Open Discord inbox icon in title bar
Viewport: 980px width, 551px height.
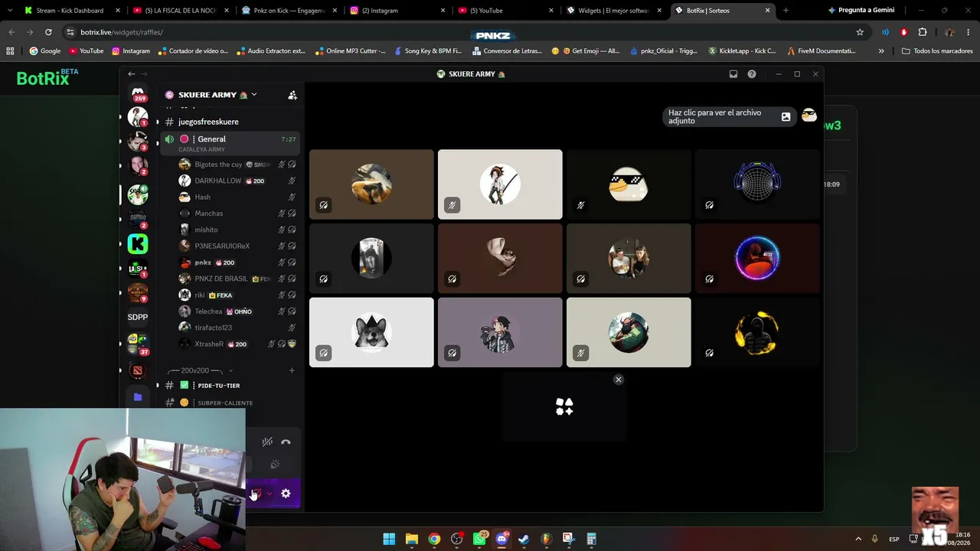pyautogui.click(x=733, y=74)
